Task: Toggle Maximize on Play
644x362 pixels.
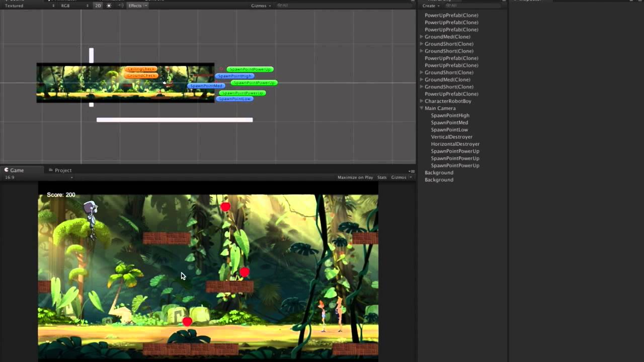Action: [x=355, y=177]
